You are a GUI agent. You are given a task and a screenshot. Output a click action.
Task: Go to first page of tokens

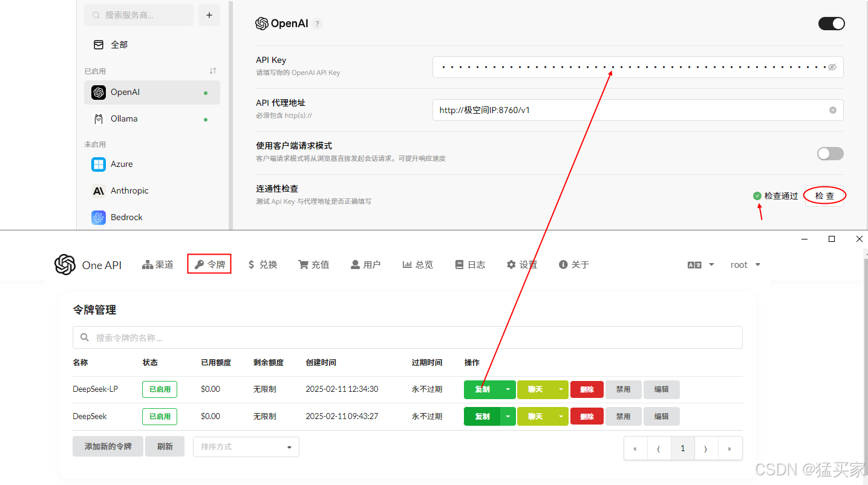click(635, 449)
